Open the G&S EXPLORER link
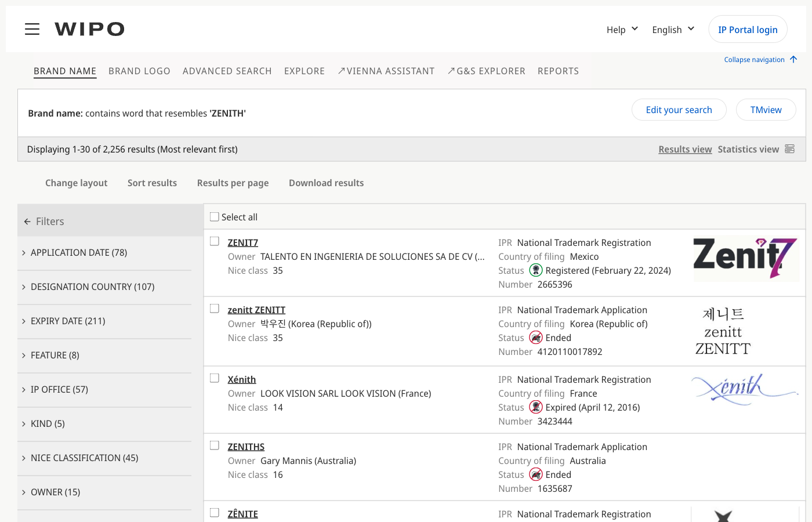 pyautogui.click(x=486, y=71)
